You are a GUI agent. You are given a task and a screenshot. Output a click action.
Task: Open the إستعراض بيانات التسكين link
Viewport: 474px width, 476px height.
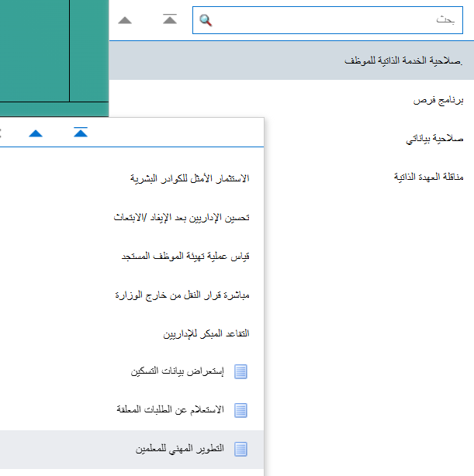[x=178, y=371]
